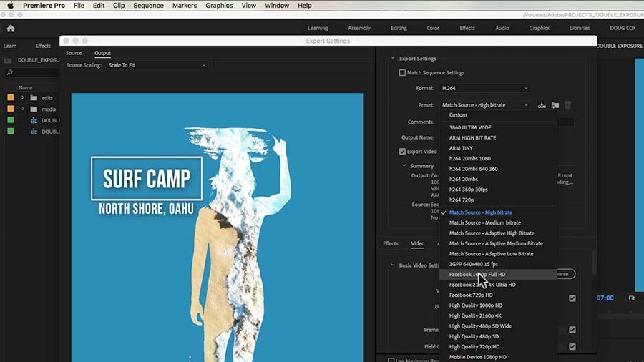This screenshot has width=644, height=362.
Task: Click the first DOUBL sequence icon
Action: (x=34, y=121)
